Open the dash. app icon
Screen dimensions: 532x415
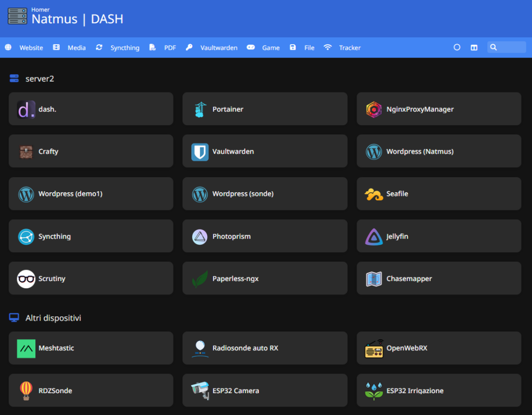click(26, 109)
